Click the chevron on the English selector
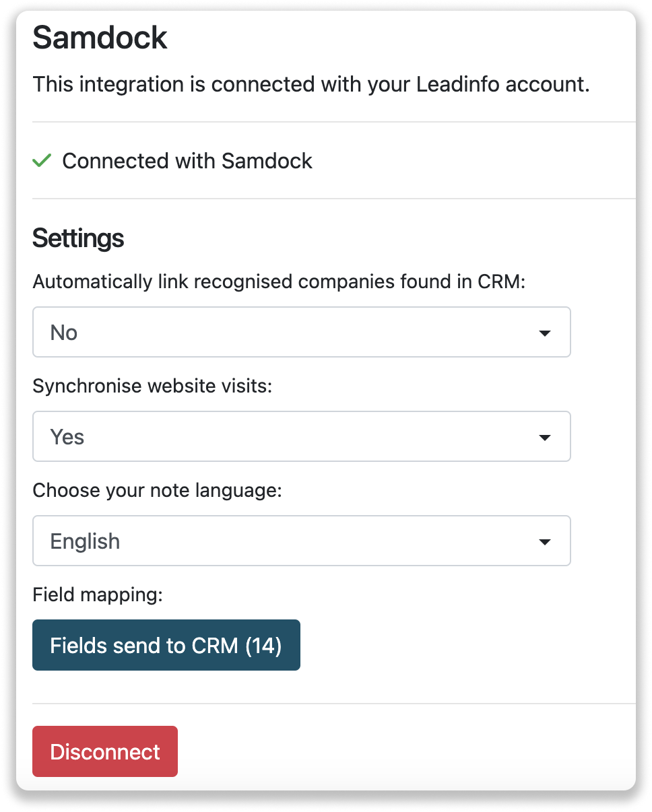The width and height of the screenshot is (652, 812). pyautogui.click(x=546, y=541)
